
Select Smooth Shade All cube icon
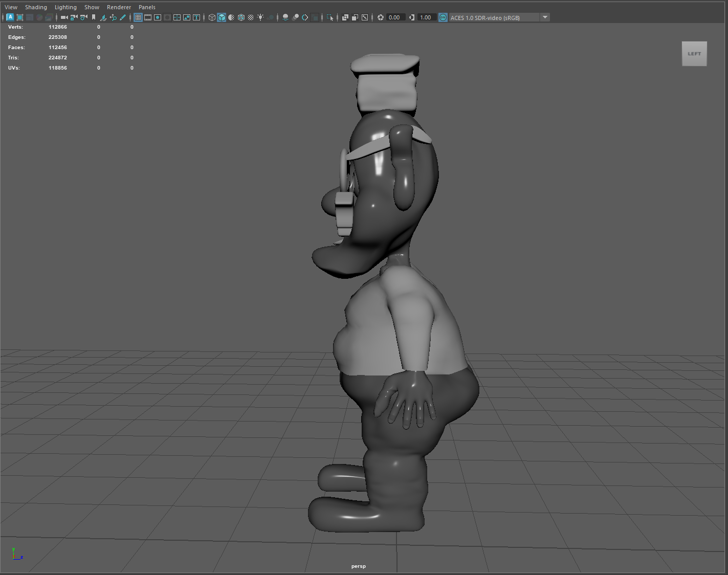coord(222,17)
